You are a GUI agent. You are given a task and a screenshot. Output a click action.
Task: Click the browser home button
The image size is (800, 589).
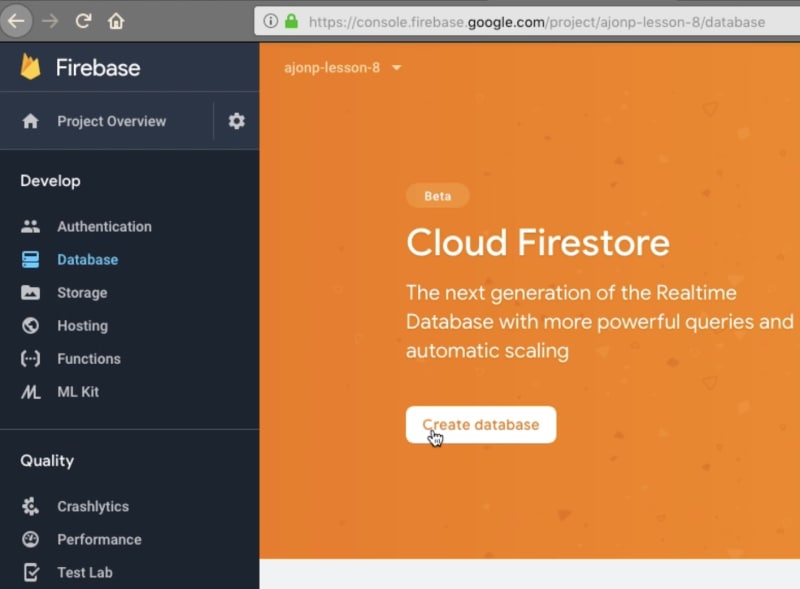116,21
